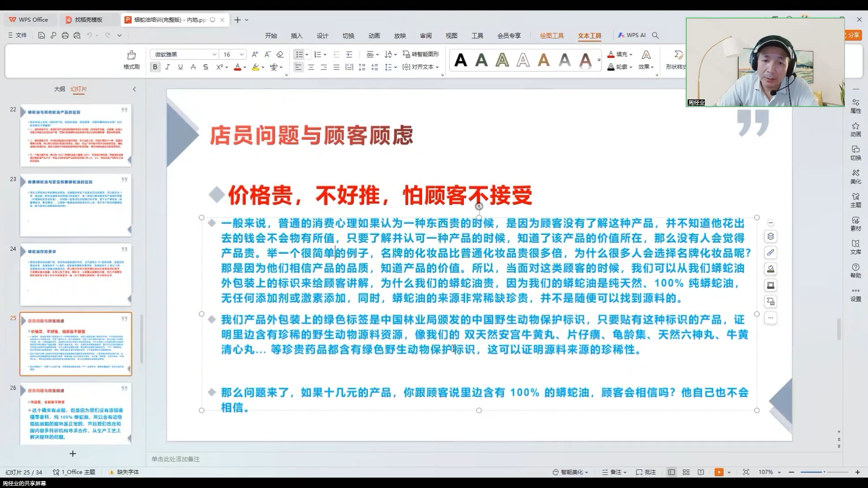This screenshot has width=868, height=488.
Task: Select slide 24 thumbnail 蟒蛇油存放要求
Action: [75, 274]
